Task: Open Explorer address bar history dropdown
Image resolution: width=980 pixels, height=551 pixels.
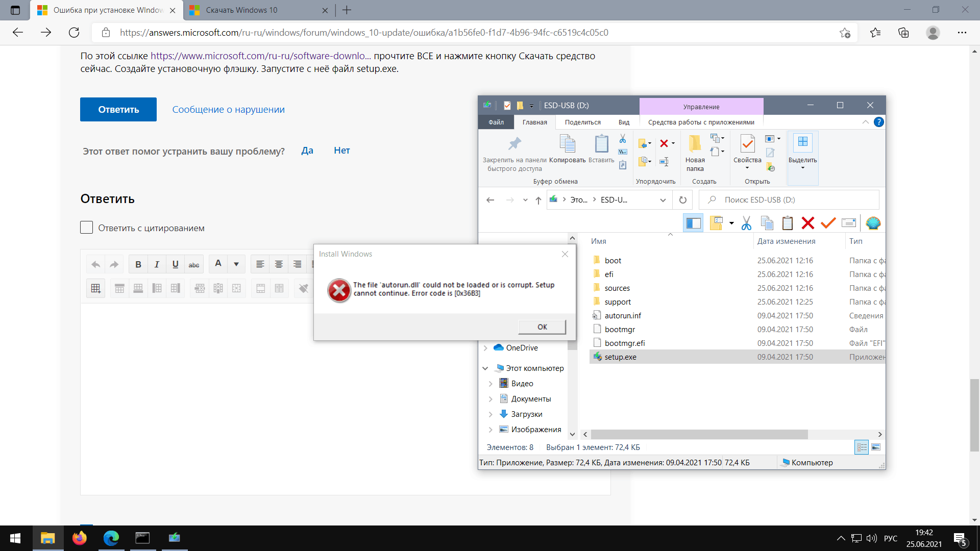Action: coord(663,200)
